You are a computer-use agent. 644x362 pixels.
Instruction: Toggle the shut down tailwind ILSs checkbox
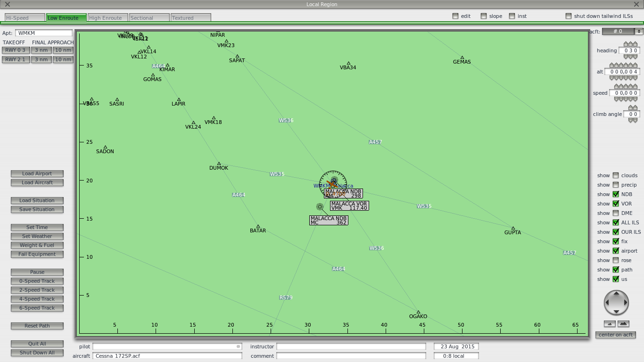point(569,16)
